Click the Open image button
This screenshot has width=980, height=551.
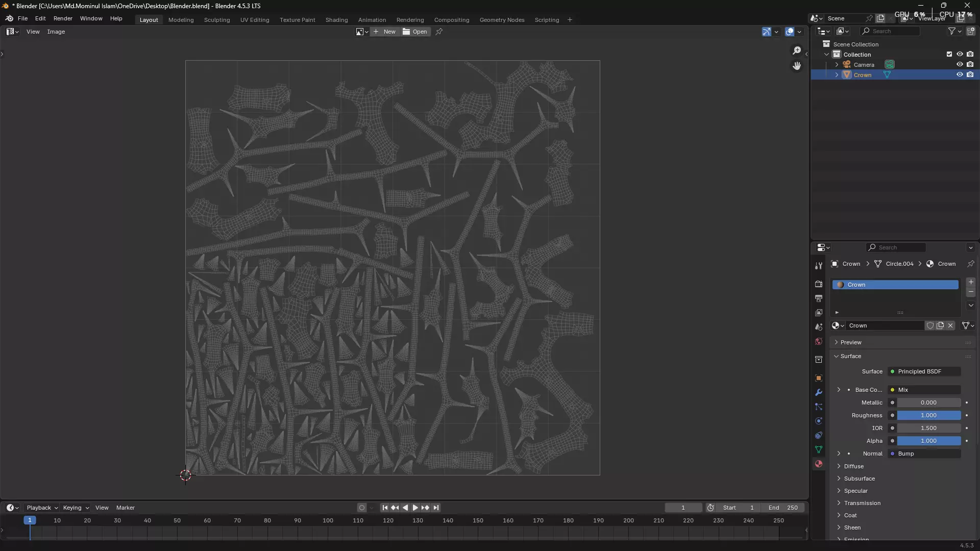[415, 32]
